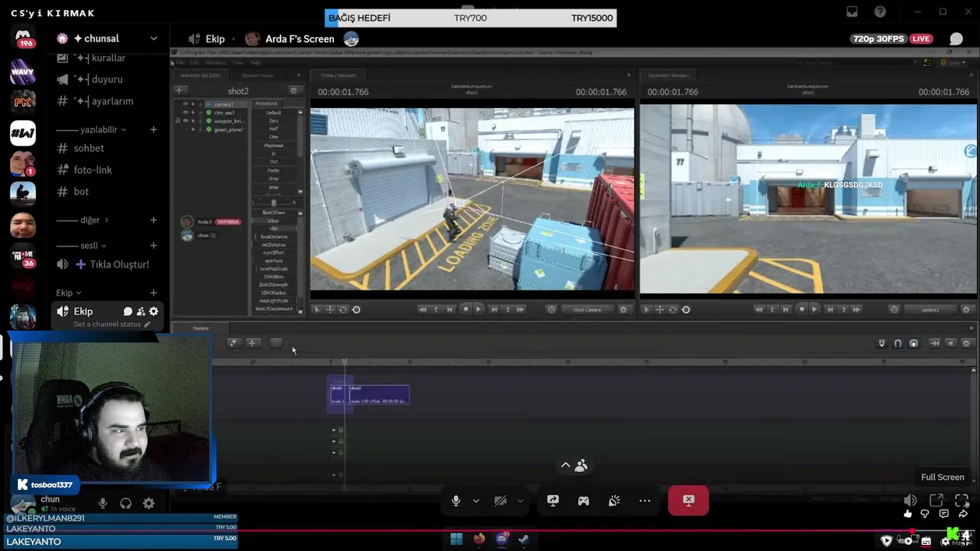Invite people to the Ekip channel
The width and height of the screenshot is (980, 551).
click(141, 311)
